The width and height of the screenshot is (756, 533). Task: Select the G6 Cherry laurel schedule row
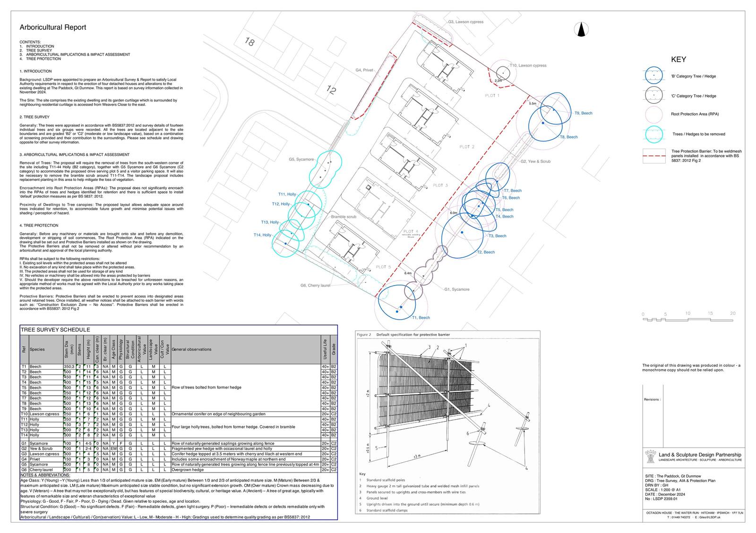coord(178,470)
